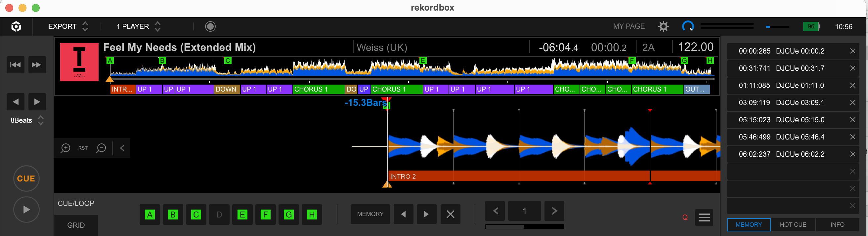Toggle the red Q quantize button
The width and height of the screenshot is (868, 236).
[x=685, y=217]
